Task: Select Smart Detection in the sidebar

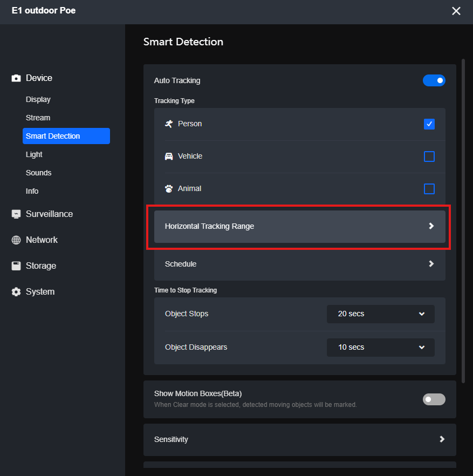Action: pyautogui.click(x=66, y=136)
